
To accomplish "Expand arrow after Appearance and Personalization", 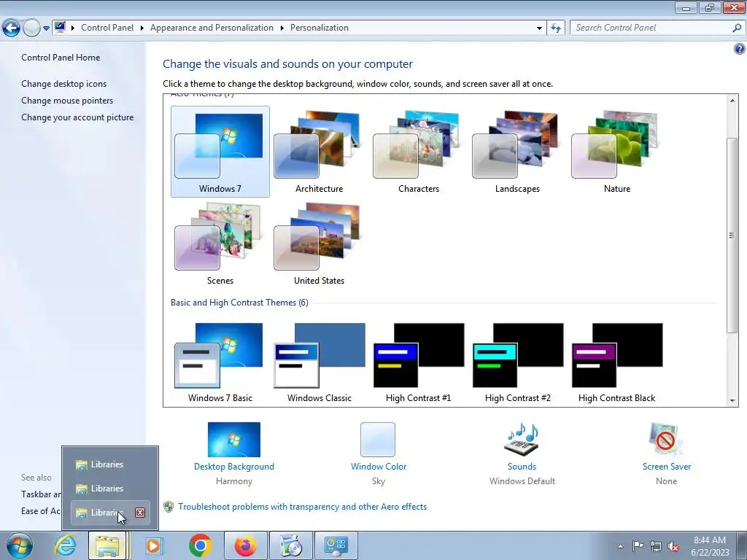I will coord(282,28).
